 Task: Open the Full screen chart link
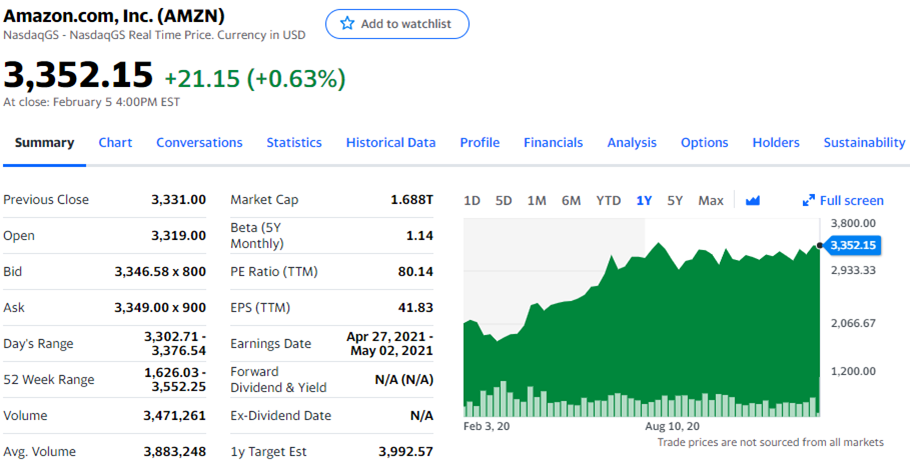(x=843, y=201)
